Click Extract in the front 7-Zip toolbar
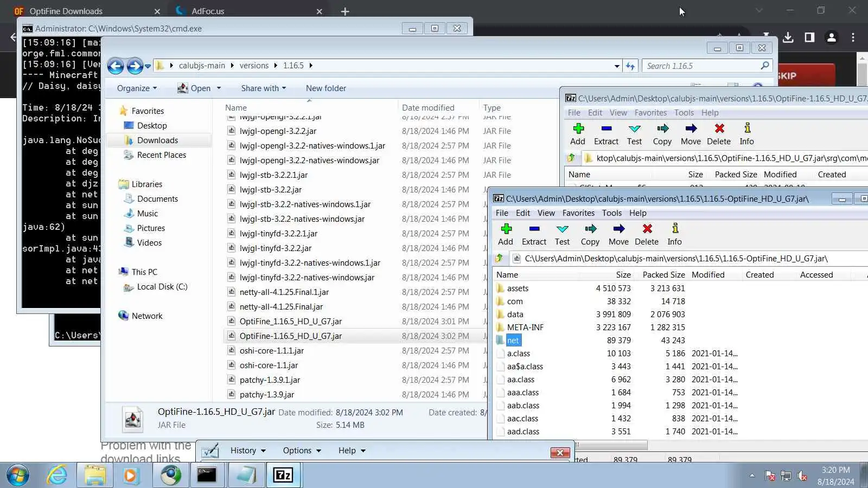Screen dimensions: 868x488 [x=534, y=234]
